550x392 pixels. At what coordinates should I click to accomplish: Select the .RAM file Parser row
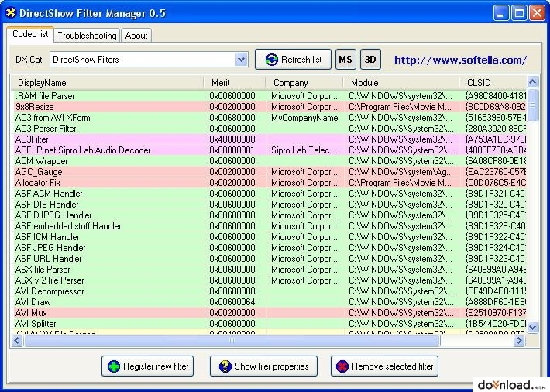pyautogui.click(x=269, y=96)
